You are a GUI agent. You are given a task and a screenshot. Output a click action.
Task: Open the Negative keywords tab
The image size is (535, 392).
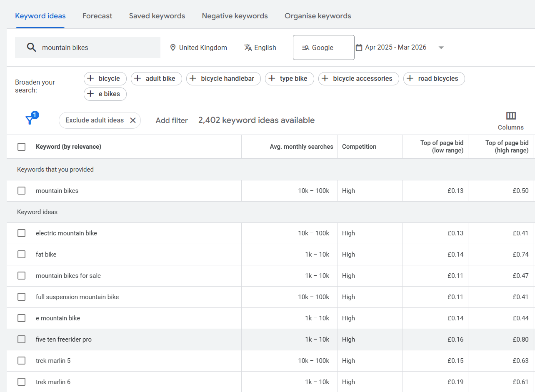click(x=235, y=16)
